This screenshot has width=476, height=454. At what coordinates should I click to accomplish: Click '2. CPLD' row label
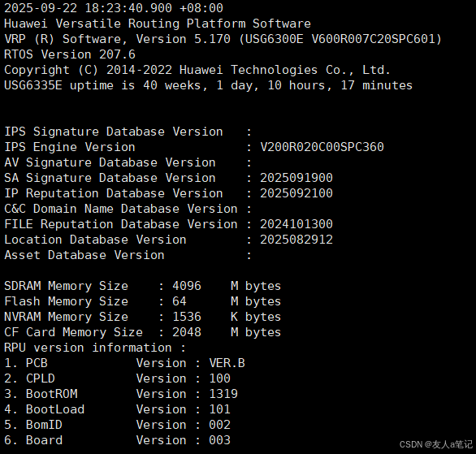click(29, 378)
